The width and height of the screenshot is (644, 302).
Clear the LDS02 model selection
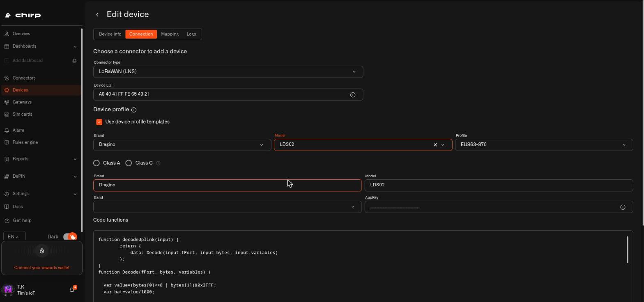point(435,145)
